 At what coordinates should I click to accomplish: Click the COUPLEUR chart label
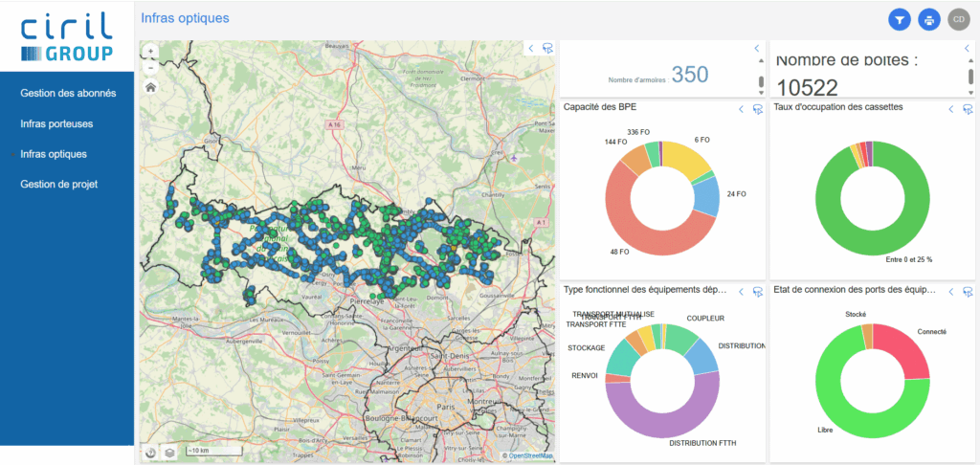point(705,319)
